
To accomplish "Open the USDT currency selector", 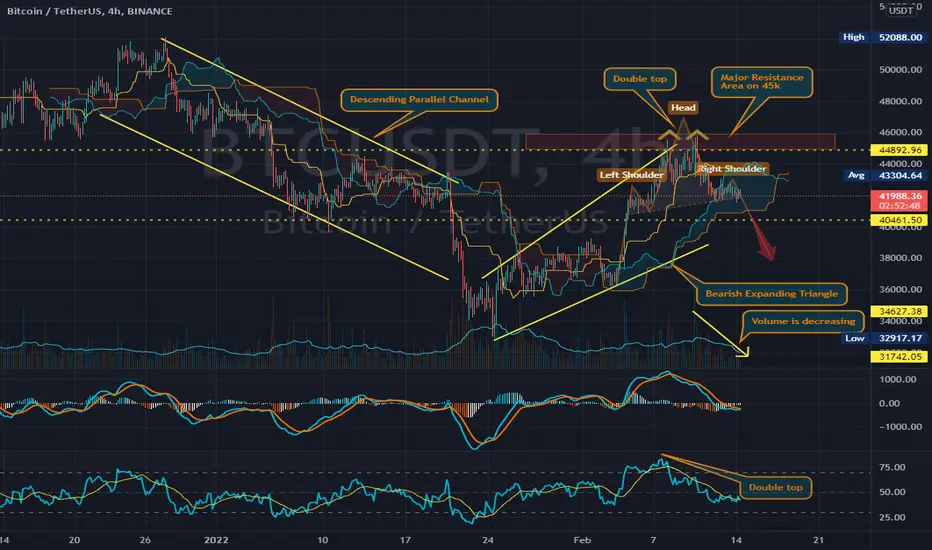I will tap(901, 10).
